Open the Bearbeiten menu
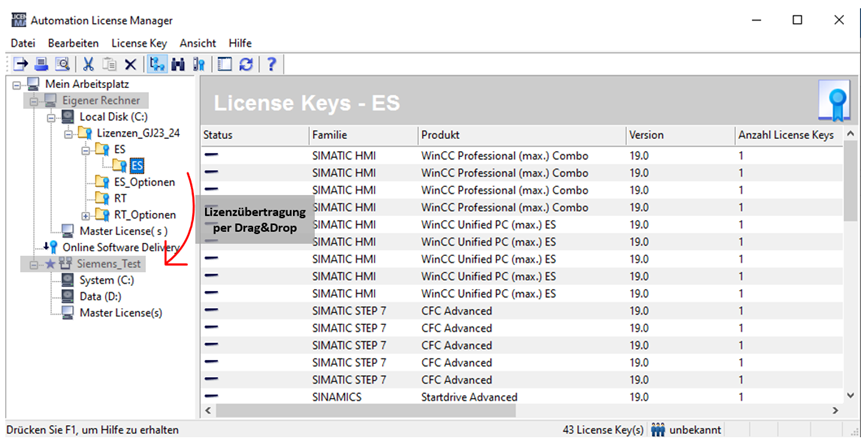 pos(73,43)
